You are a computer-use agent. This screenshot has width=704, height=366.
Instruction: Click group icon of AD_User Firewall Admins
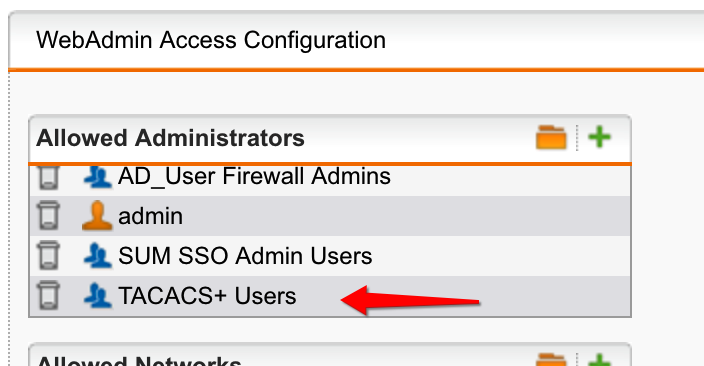pyautogui.click(x=97, y=176)
